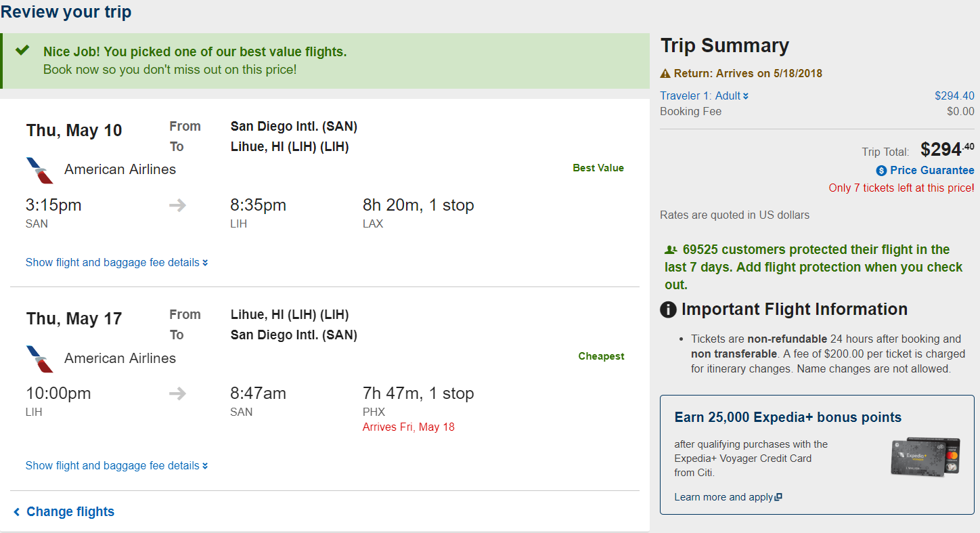This screenshot has height=533, width=980.
Task: Click the Cheapest label on the return flight
Action: point(601,356)
